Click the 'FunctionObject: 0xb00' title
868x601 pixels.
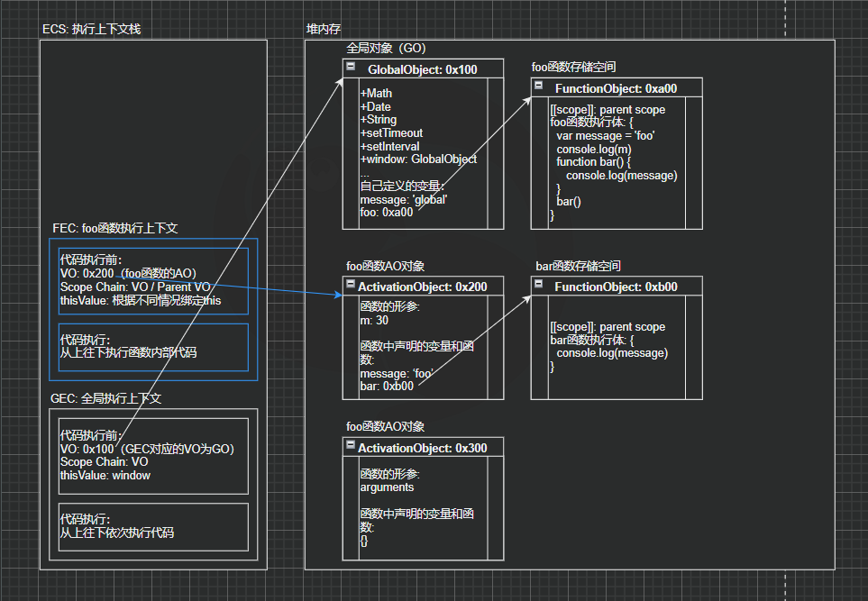click(617, 287)
